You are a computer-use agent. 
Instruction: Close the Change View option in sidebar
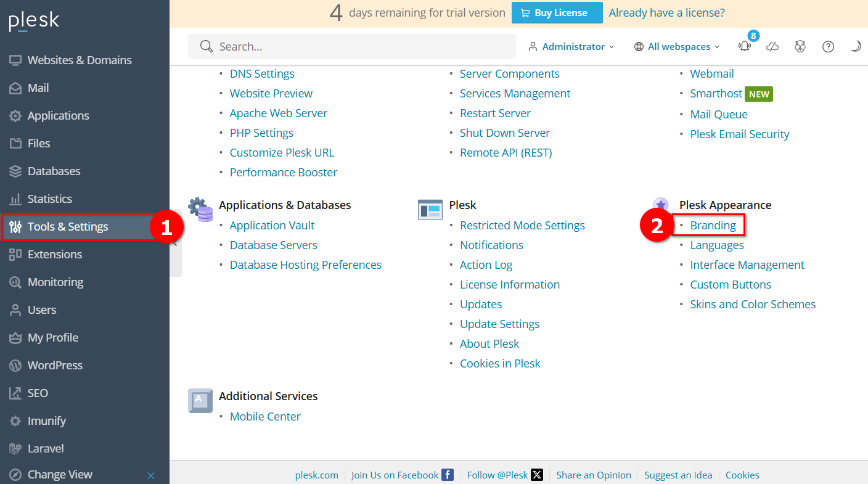(x=151, y=475)
